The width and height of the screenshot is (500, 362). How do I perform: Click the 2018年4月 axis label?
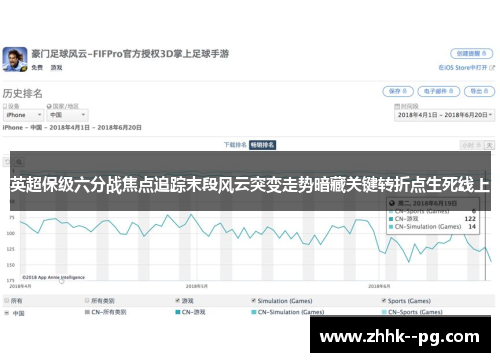pos(20,286)
